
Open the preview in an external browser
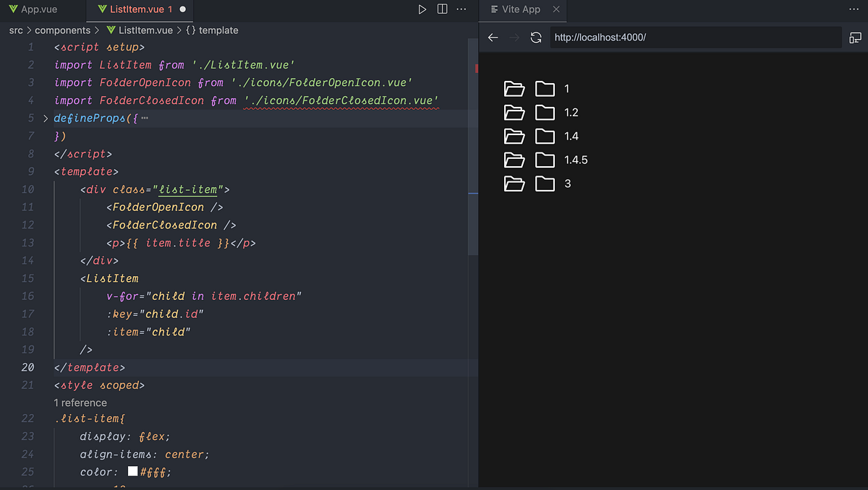coord(856,37)
